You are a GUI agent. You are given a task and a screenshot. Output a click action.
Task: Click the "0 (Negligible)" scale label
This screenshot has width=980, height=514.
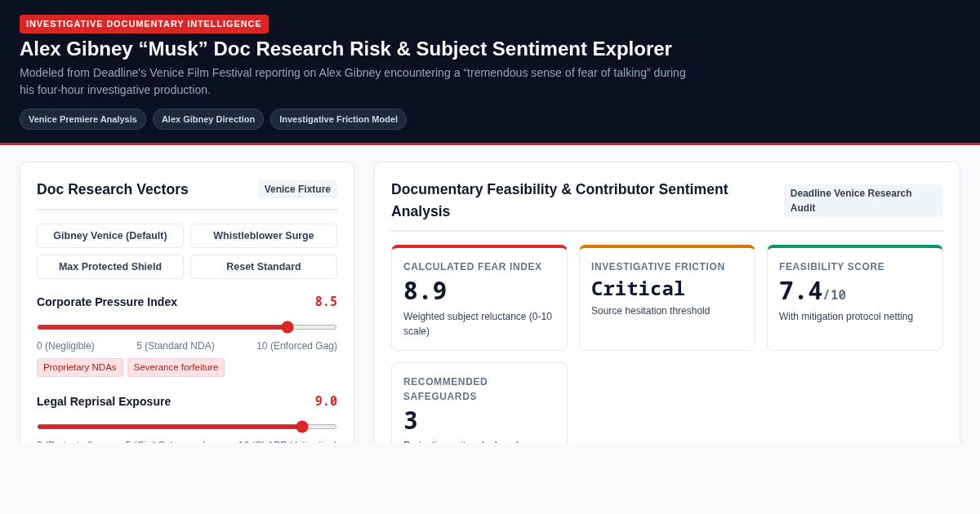(65, 346)
